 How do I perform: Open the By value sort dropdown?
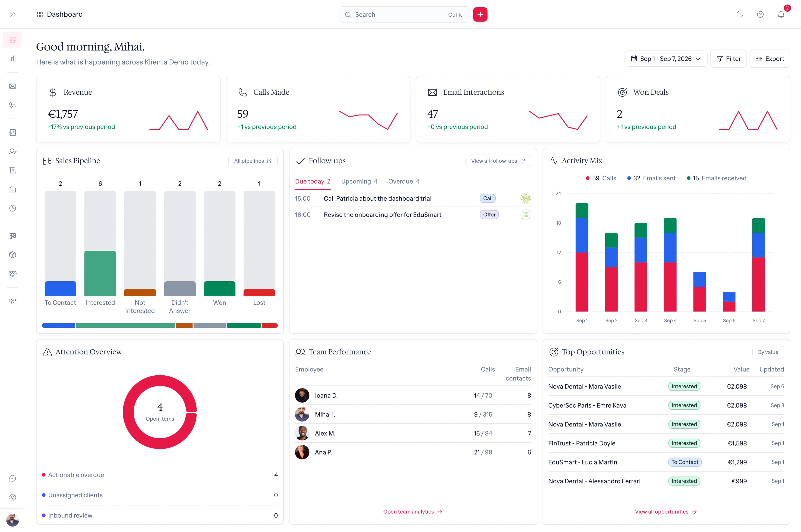click(x=768, y=352)
